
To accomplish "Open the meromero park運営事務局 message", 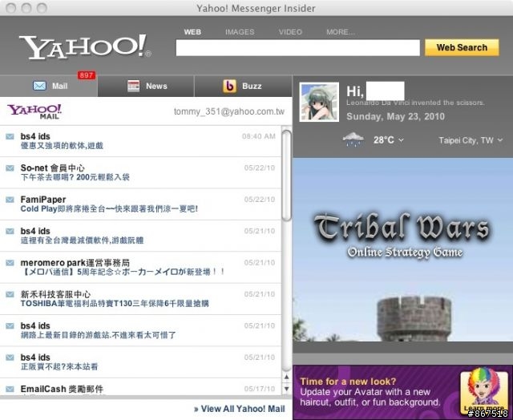I will 141,267.
